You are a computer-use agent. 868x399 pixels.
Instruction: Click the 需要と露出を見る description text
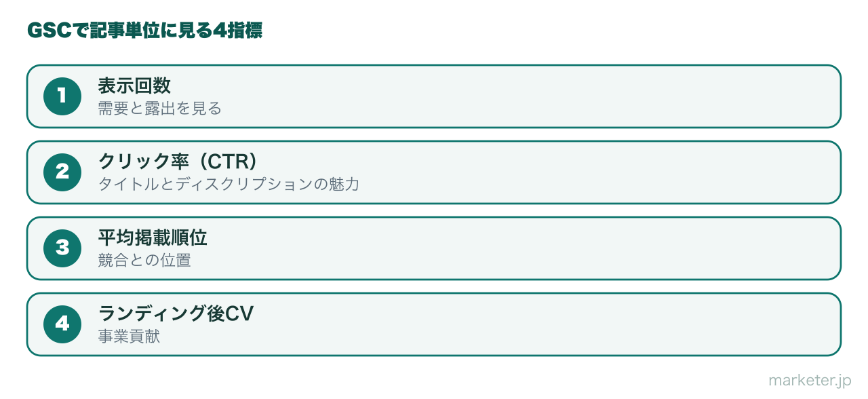[160, 109]
